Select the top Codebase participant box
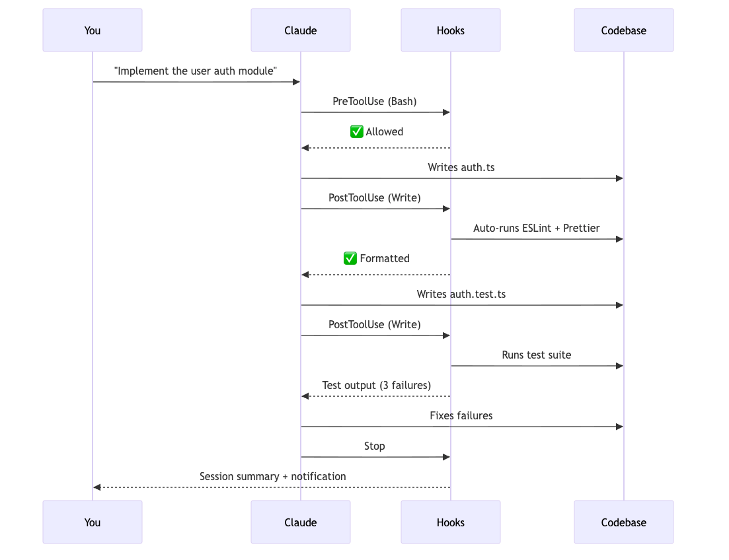The width and height of the screenshot is (729, 560). click(x=624, y=30)
